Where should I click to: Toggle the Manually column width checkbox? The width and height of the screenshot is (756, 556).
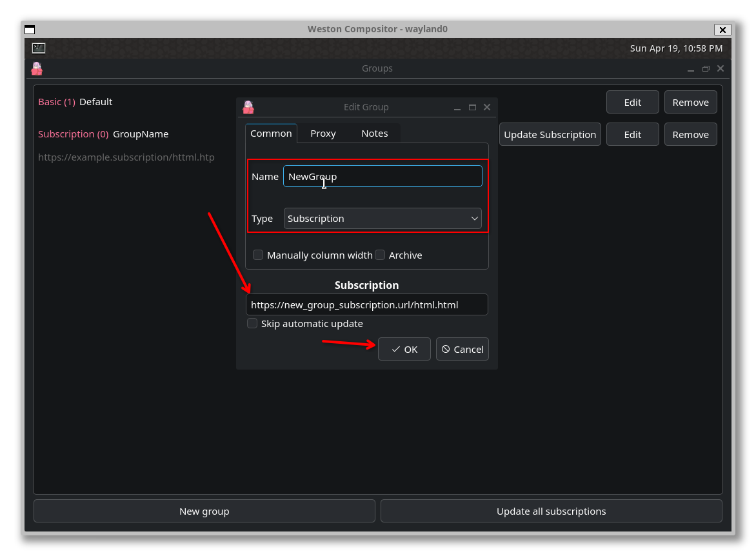(x=258, y=255)
